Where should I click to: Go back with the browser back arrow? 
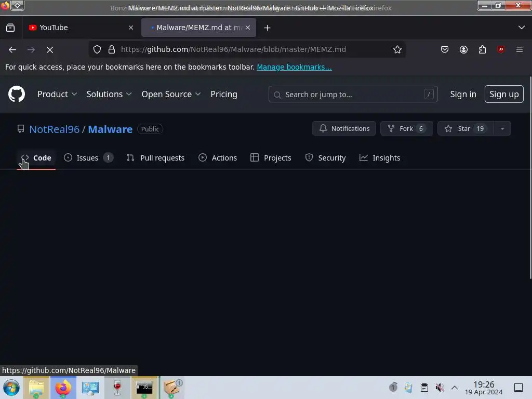click(12, 49)
